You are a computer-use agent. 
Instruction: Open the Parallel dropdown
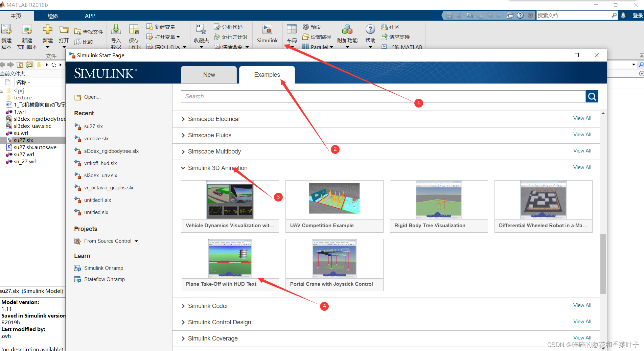pos(318,47)
